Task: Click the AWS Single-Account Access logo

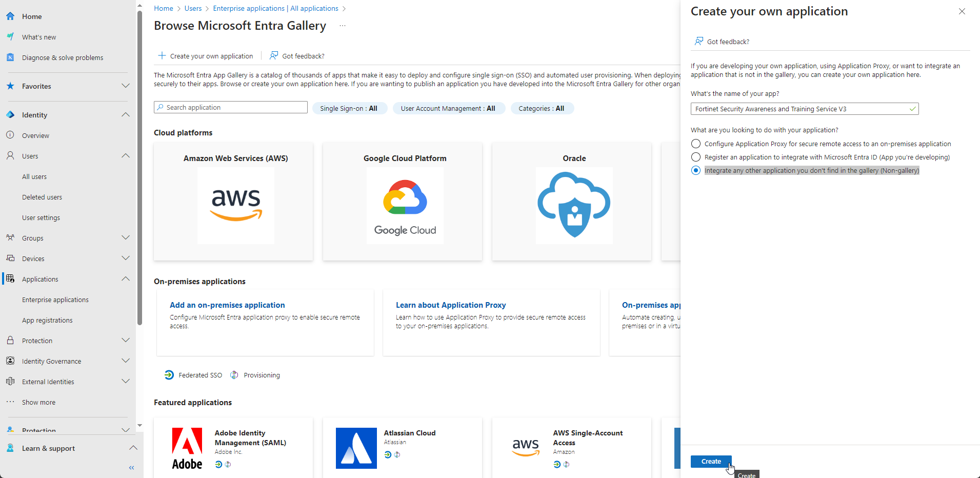Action: tap(526, 448)
